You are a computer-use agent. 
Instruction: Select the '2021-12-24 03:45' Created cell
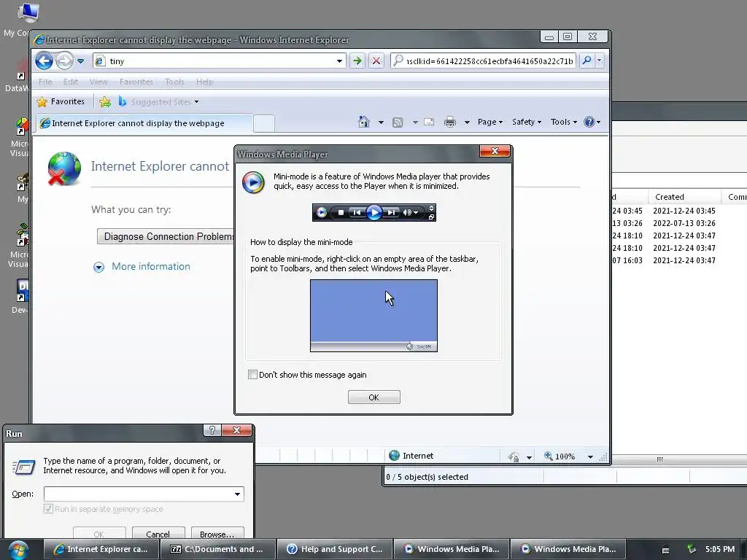pos(684,211)
